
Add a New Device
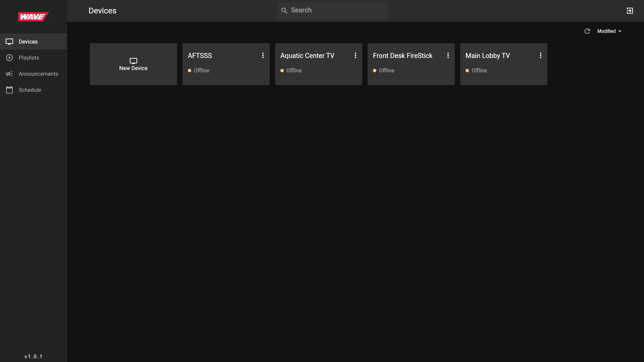[x=133, y=64]
